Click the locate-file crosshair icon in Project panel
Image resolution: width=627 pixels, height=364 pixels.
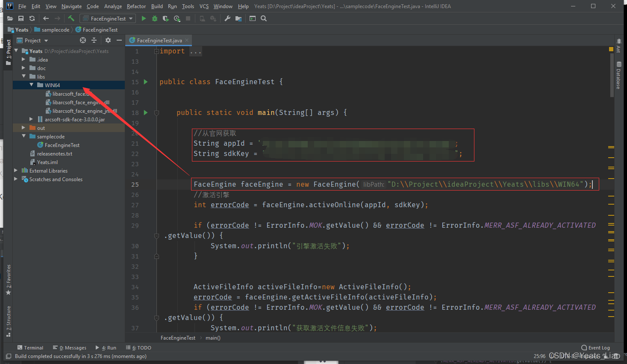pos(83,40)
